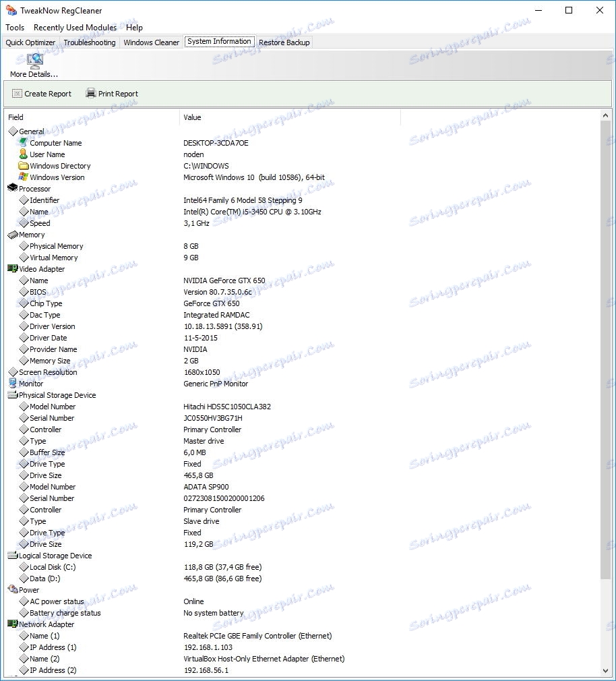Open the Tools menu

coord(15,28)
